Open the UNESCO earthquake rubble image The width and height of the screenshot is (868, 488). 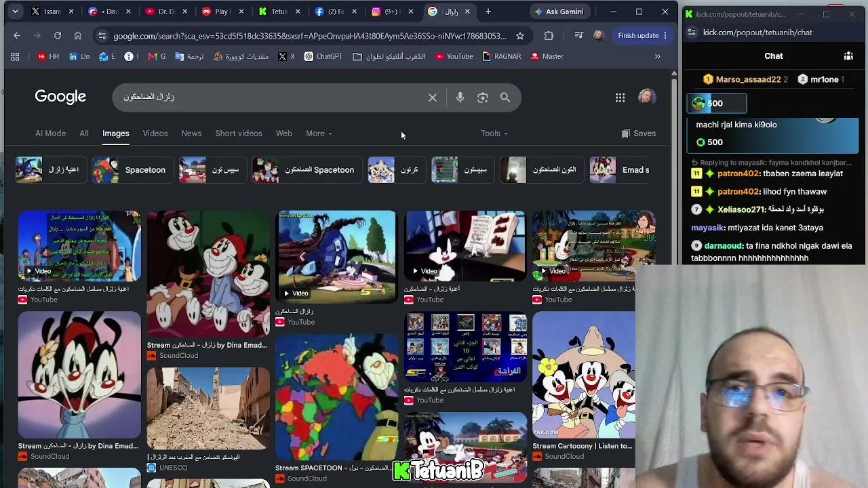coord(208,409)
